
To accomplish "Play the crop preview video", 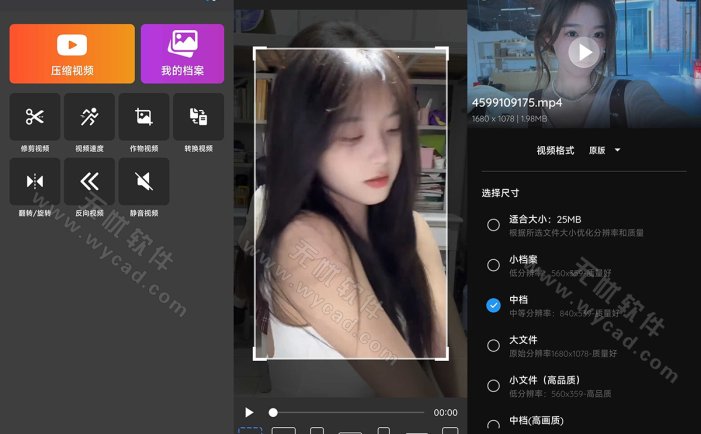I will point(249,412).
